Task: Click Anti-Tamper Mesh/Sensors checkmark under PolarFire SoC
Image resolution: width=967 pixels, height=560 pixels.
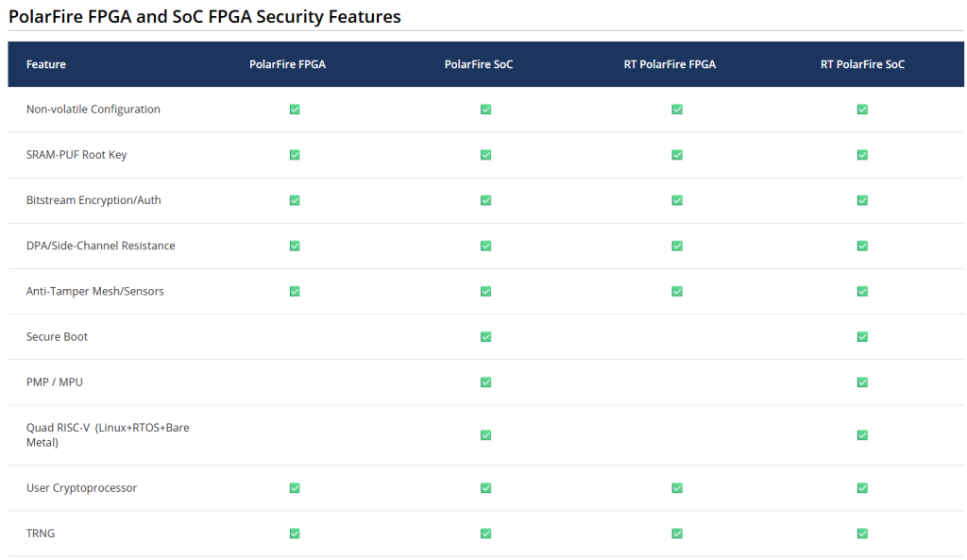Action: coord(486,291)
